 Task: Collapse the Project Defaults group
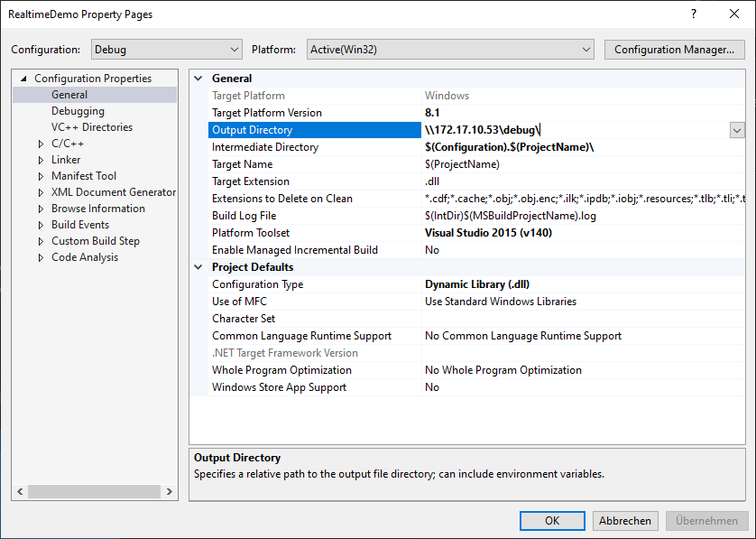click(198, 266)
